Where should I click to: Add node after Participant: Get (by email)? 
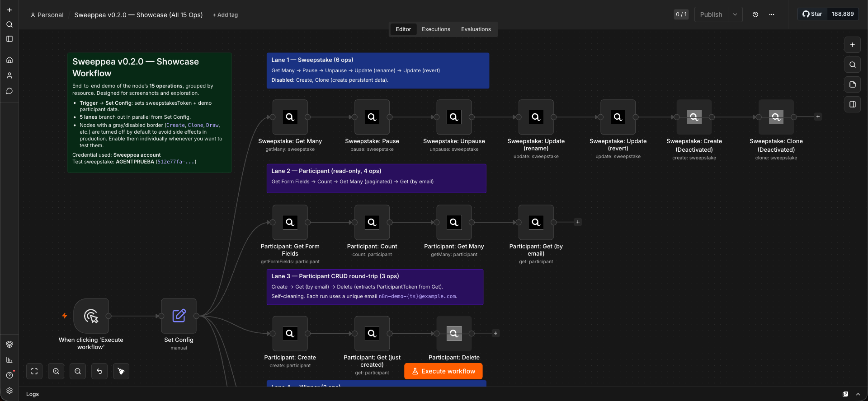(578, 222)
